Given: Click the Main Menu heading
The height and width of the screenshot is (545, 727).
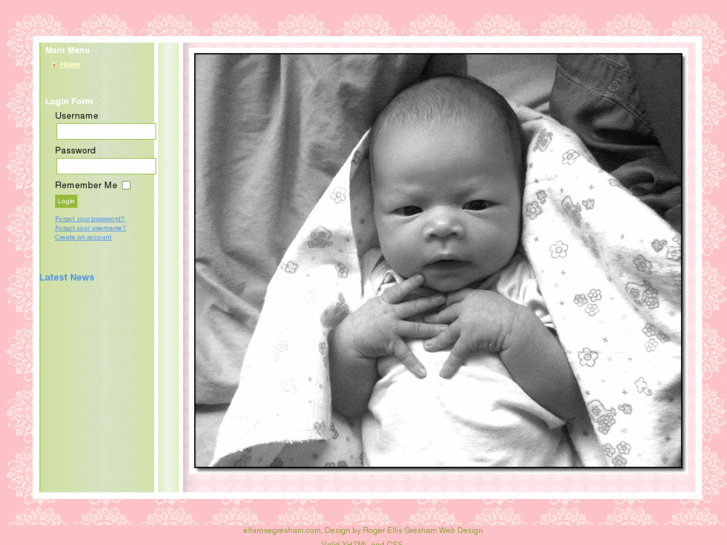Looking at the screenshot, I should click(68, 50).
